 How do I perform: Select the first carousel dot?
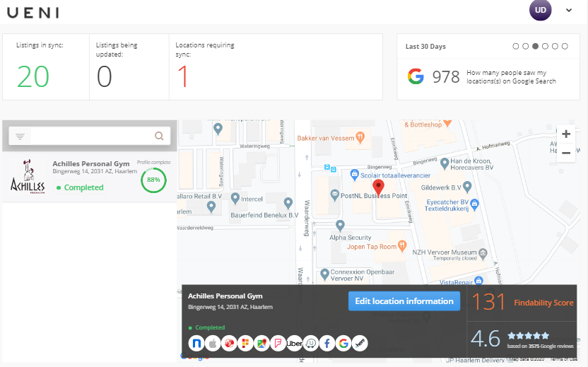tap(516, 46)
